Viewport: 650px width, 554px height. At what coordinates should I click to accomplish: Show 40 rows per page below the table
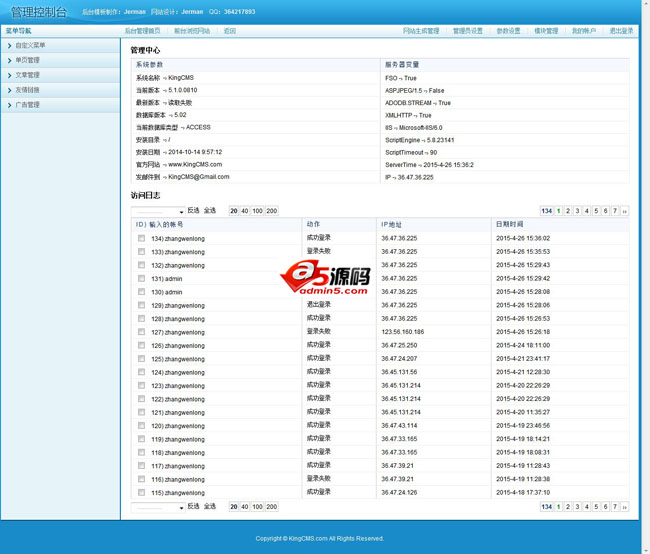[245, 507]
